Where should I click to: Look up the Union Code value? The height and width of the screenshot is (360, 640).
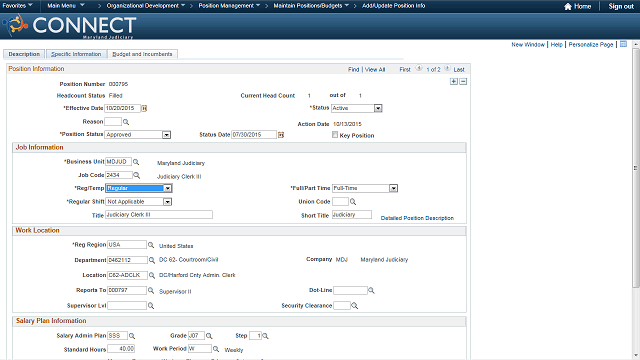(353, 202)
